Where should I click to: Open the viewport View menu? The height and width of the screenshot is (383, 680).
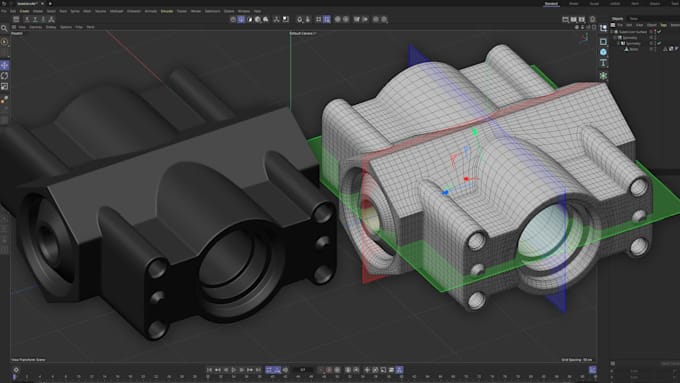pos(22,27)
